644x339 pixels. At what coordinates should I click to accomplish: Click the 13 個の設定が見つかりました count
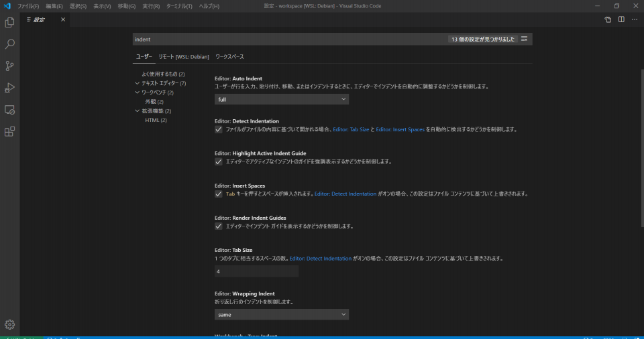(482, 39)
